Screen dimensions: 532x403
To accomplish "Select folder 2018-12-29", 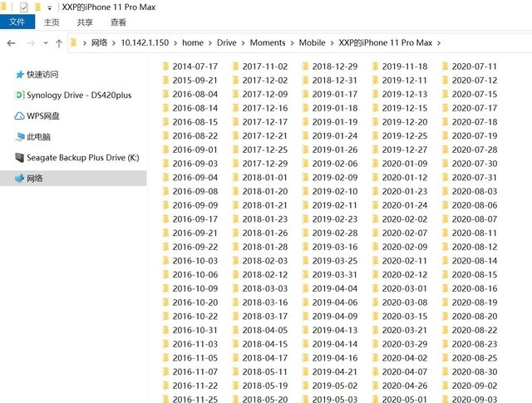I will pyautogui.click(x=335, y=66).
